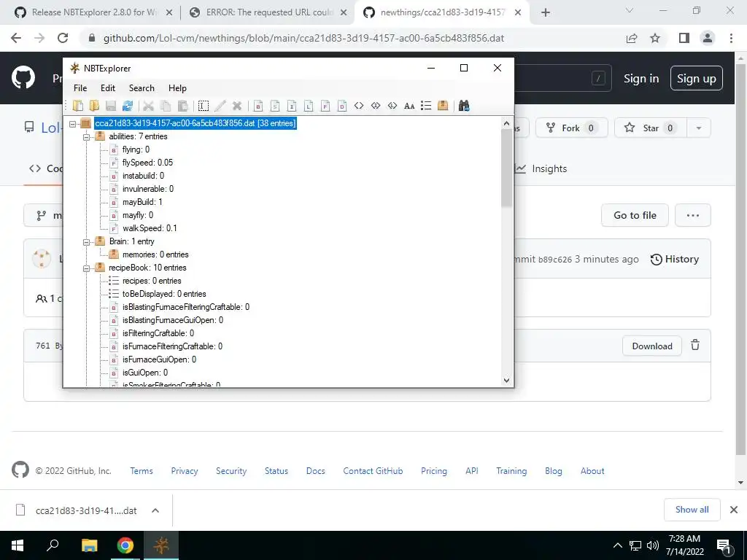
Task: Open download item options chevron
Action: [155, 510]
